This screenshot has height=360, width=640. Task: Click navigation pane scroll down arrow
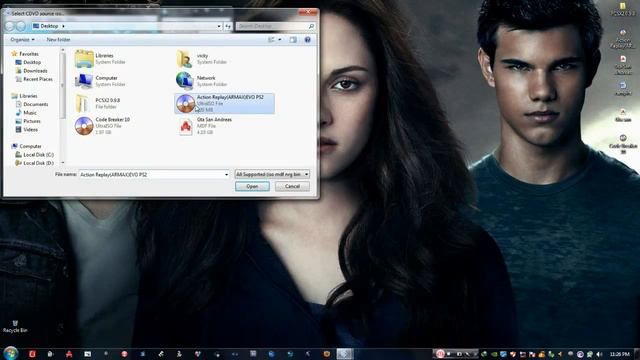[x=62, y=162]
